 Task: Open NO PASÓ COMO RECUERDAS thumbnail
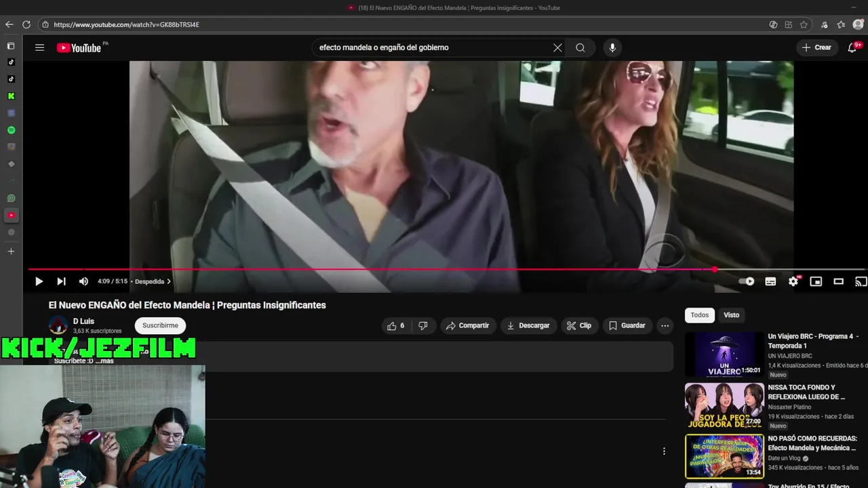click(724, 456)
